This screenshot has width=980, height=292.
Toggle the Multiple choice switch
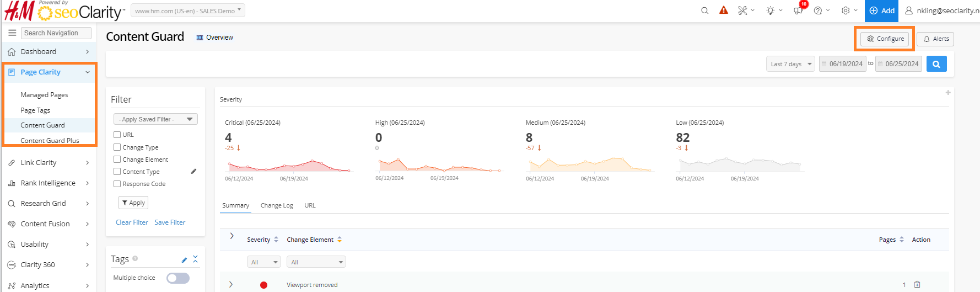tap(178, 278)
